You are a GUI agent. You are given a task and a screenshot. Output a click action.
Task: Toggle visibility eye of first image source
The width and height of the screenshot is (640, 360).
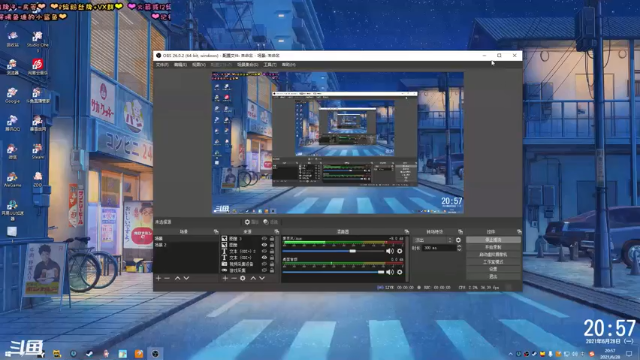point(264,238)
